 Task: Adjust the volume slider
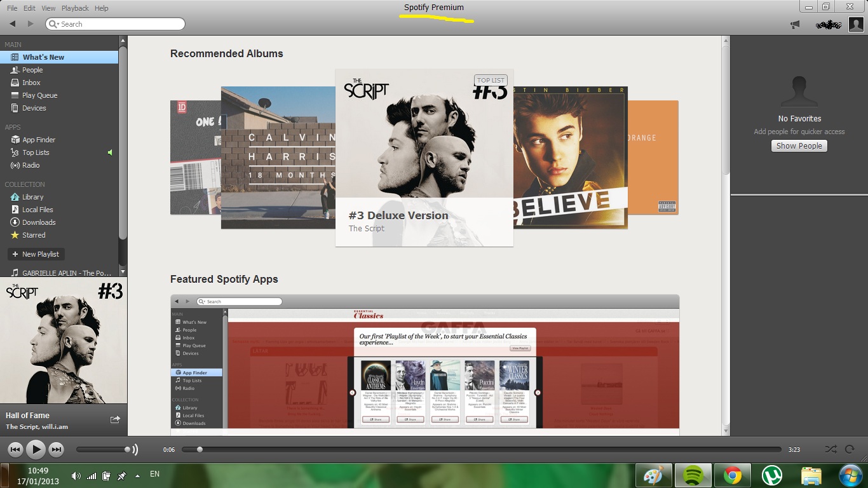pos(104,449)
